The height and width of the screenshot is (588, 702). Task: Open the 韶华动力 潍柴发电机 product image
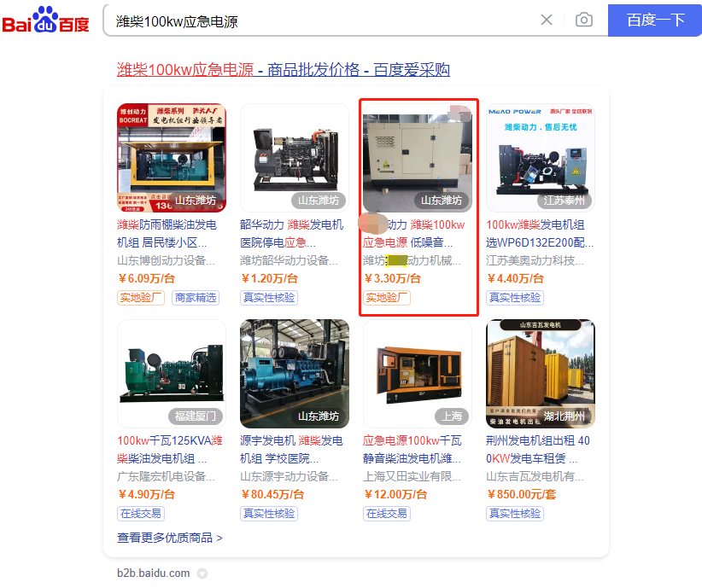coord(295,158)
